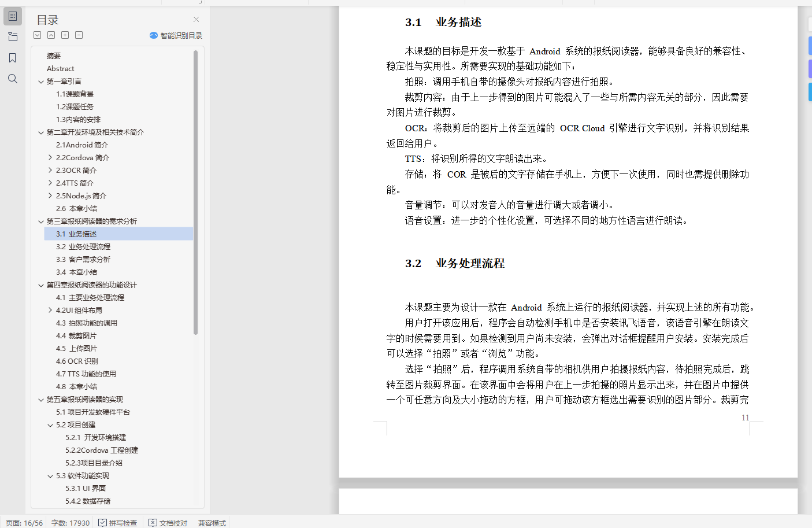The image size is (812, 528).
Task: Click the boxed down-chevron icon under 目录
Action: 38,35
